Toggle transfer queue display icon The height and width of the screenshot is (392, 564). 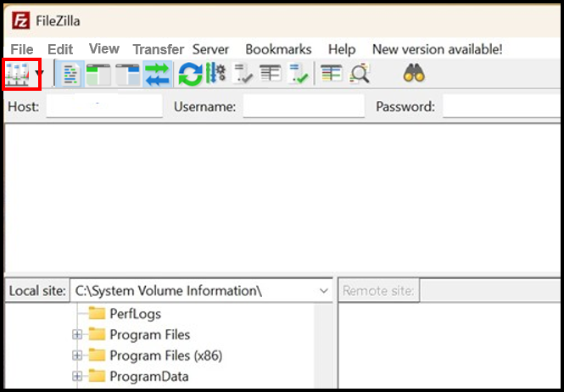157,75
